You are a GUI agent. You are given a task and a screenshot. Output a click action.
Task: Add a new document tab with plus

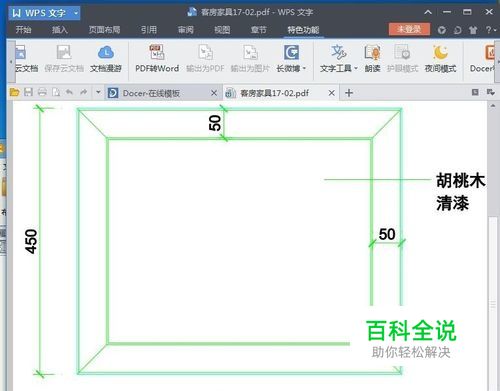(349, 93)
